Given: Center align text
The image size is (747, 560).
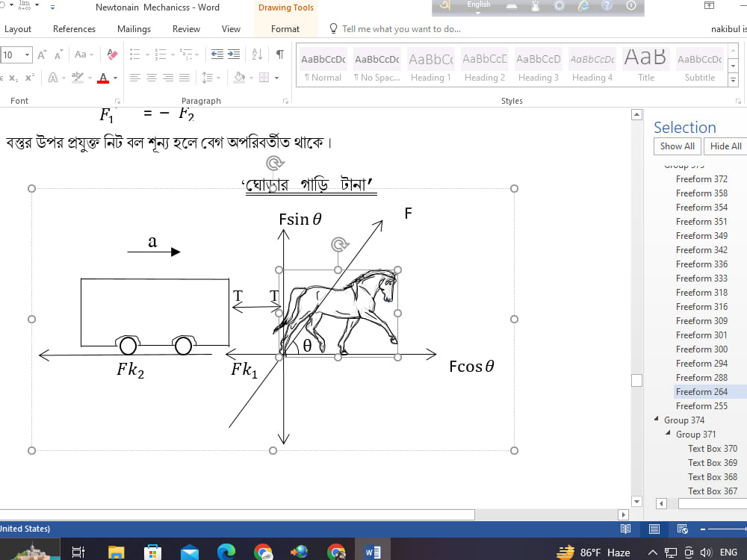Looking at the screenshot, I should pos(152,78).
